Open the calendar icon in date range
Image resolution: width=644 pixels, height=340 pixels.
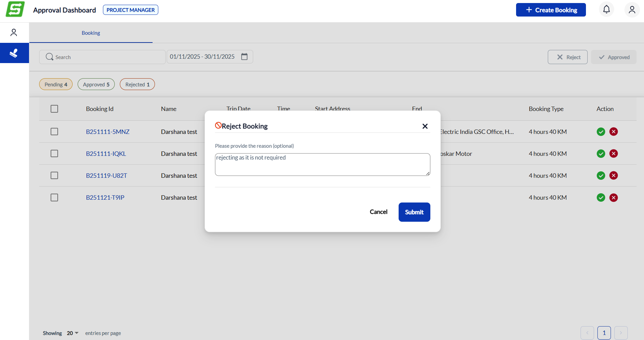[244, 57]
